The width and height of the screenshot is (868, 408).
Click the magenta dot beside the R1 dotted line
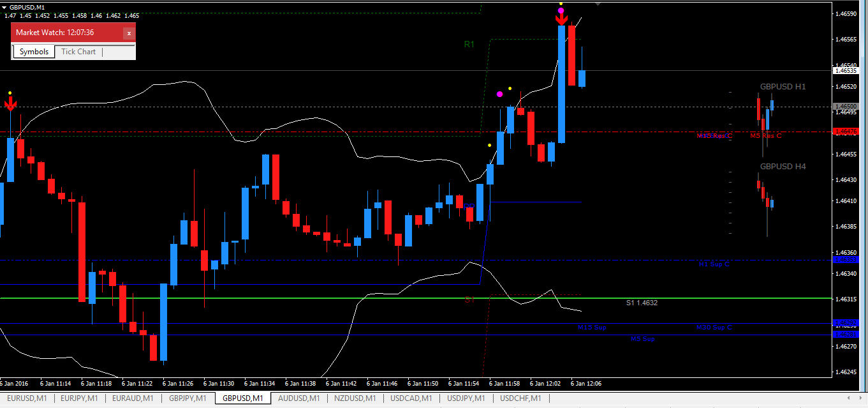[500, 94]
